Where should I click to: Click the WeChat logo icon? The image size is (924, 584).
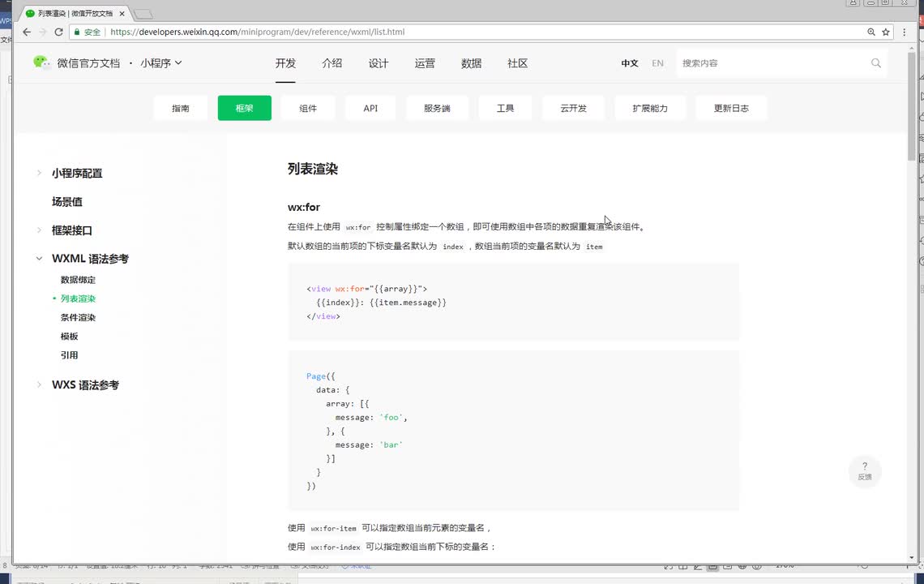(41, 62)
